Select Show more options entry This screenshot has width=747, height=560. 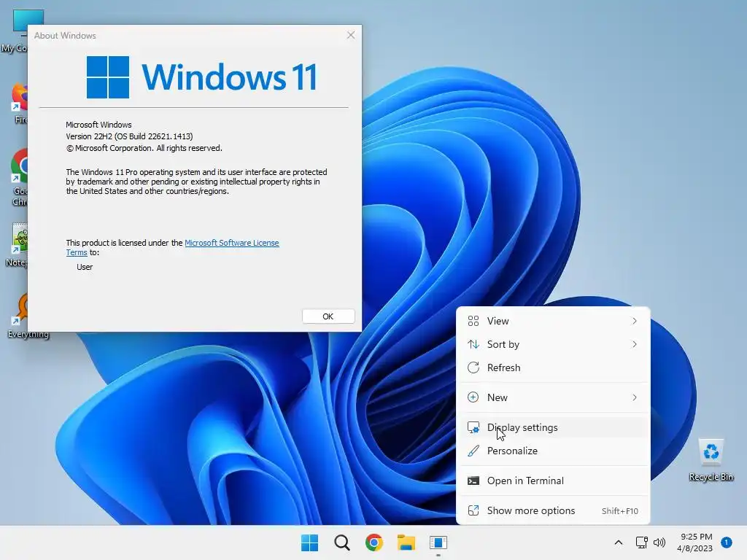553,510
